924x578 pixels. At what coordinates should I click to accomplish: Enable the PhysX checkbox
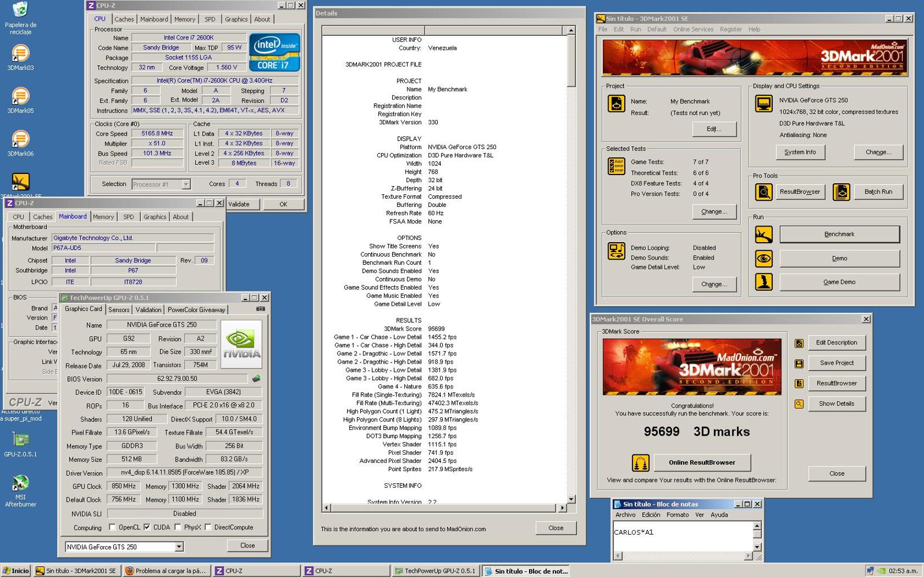click(177, 527)
